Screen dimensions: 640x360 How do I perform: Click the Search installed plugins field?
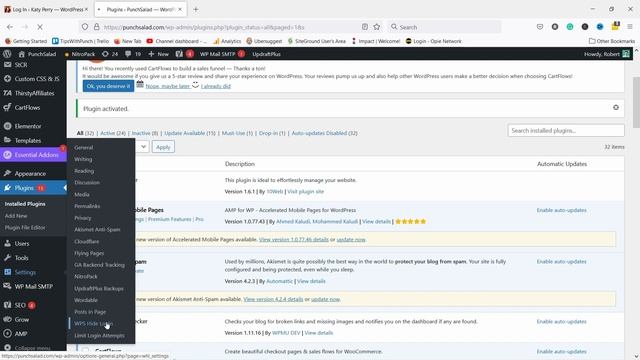point(566,131)
